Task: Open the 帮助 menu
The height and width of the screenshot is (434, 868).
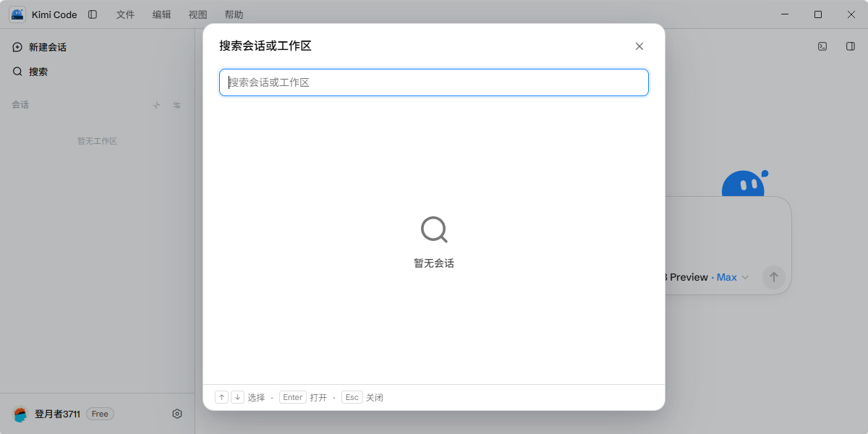Action: [x=234, y=14]
